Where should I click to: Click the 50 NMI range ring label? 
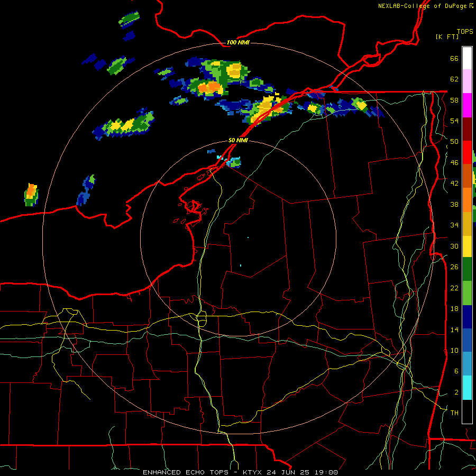point(238,140)
